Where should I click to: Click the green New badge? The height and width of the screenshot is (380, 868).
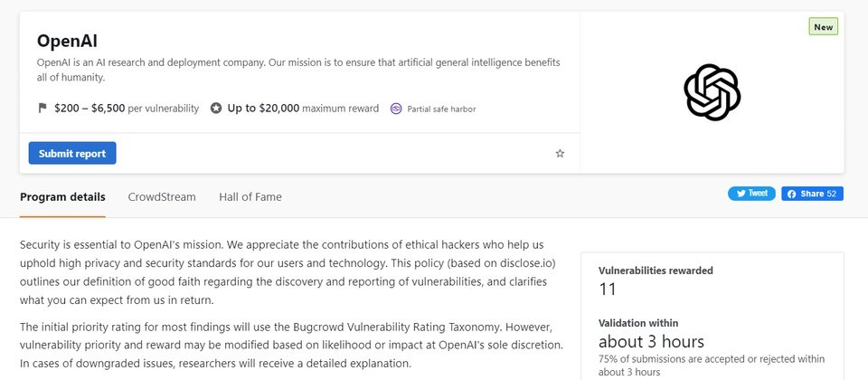823,27
